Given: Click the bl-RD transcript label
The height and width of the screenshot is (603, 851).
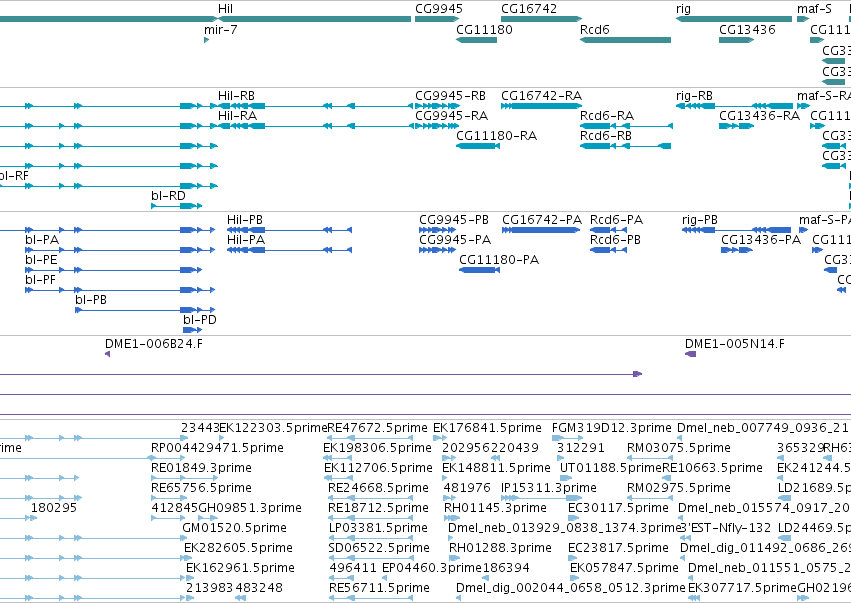Looking at the screenshot, I should point(168,196).
